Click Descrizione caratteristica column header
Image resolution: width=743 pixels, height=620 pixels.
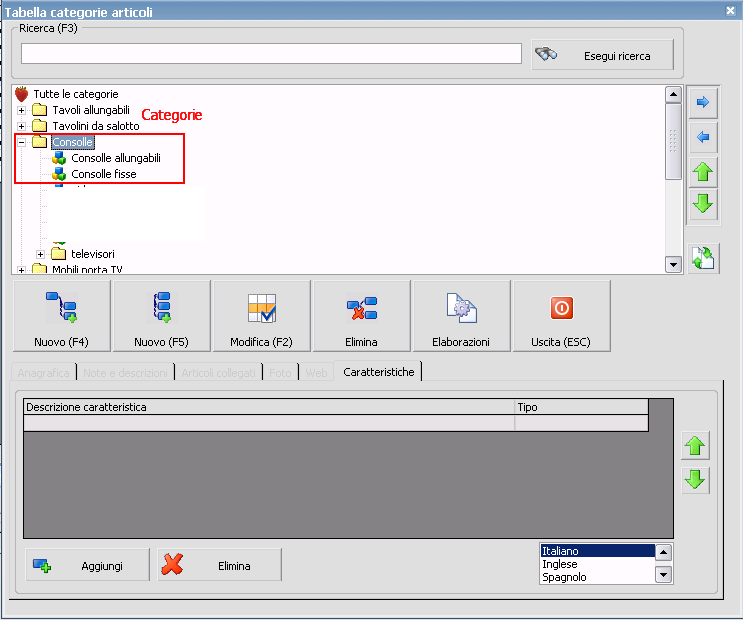(269, 407)
